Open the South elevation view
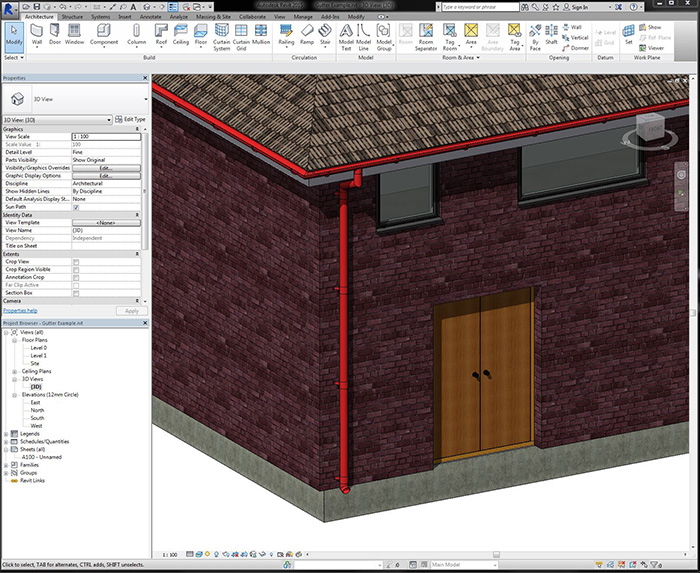Image resolution: width=700 pixels, height=573 pixels. 37,418
